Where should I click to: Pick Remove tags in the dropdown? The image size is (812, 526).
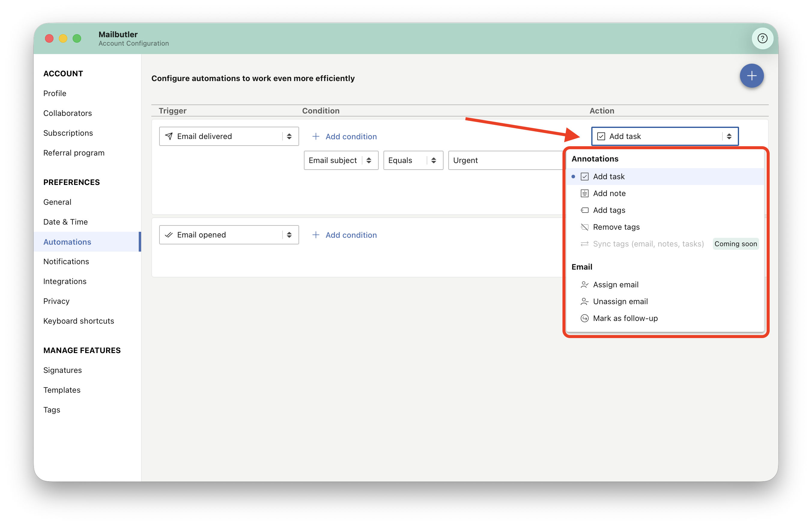pos(665,227)
